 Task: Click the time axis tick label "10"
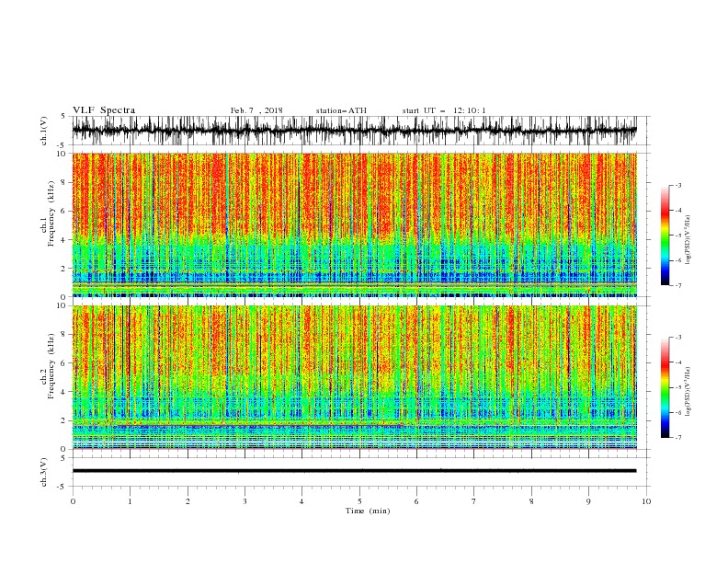[x=646, y=501]
